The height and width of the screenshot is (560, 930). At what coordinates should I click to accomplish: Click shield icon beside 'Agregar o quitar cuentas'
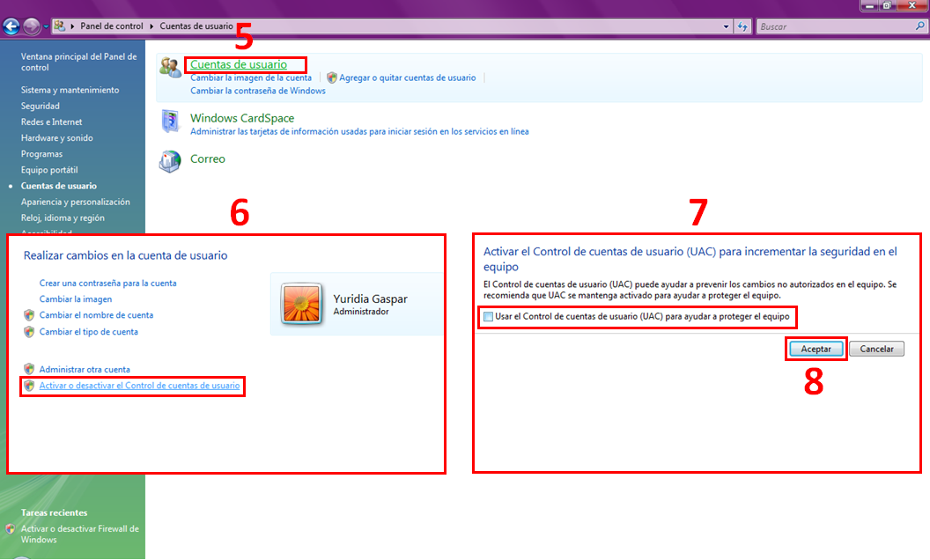click(x=331, y=77)
